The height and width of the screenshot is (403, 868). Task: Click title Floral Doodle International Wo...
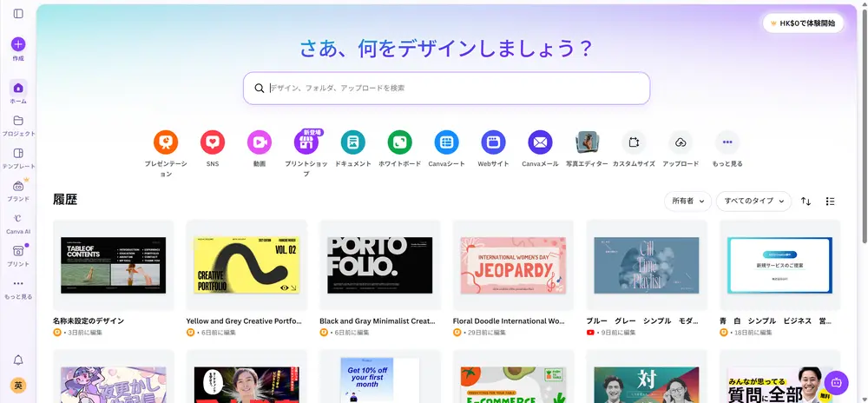[x=509, y=321]
